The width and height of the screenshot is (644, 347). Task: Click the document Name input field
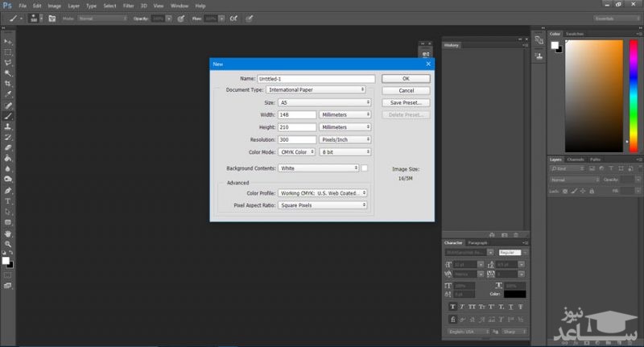(316, 78)
